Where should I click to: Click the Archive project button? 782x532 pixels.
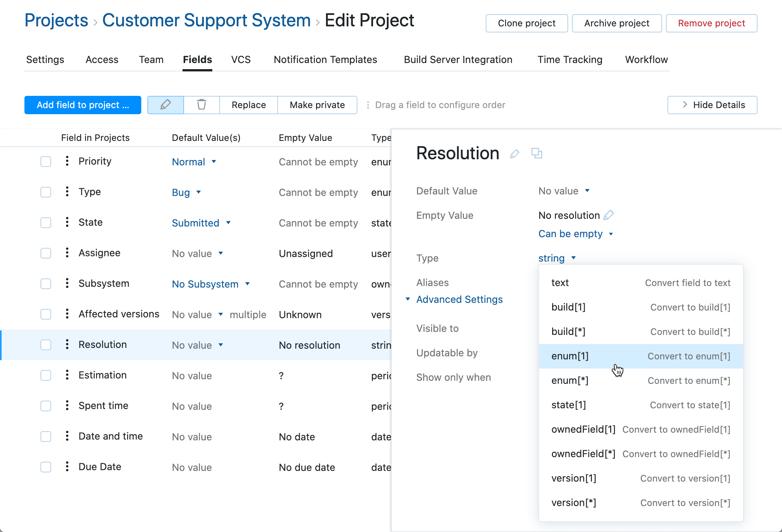[616, 23]
